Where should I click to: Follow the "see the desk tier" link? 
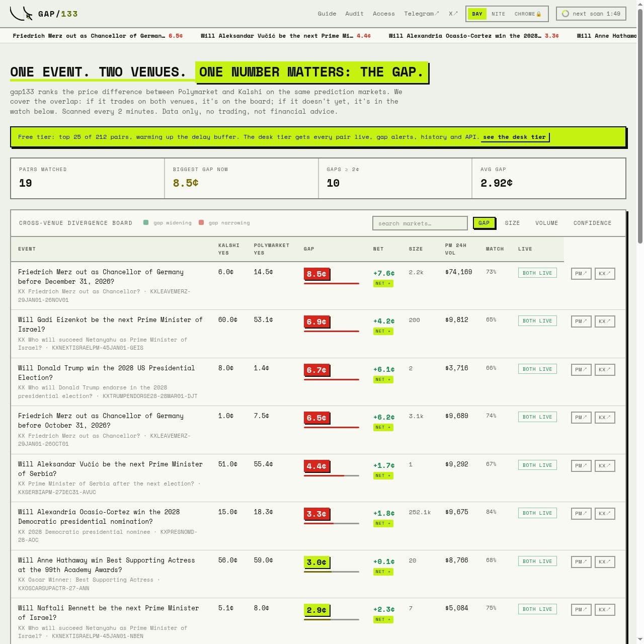pyautogui.click(x=515, y=137)
